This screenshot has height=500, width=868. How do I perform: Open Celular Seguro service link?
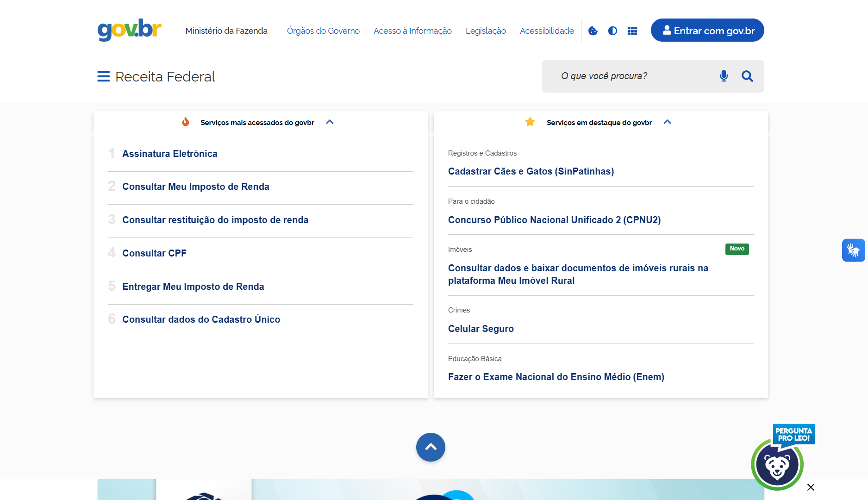481,329
